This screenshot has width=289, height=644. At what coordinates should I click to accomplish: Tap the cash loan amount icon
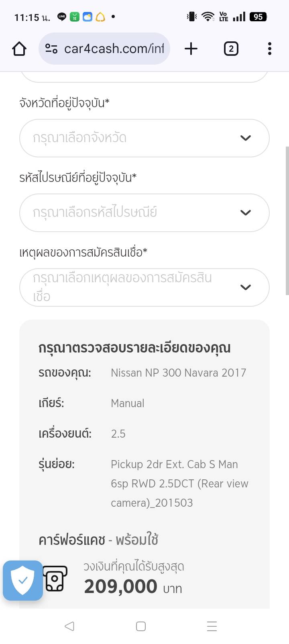[55, 579]
